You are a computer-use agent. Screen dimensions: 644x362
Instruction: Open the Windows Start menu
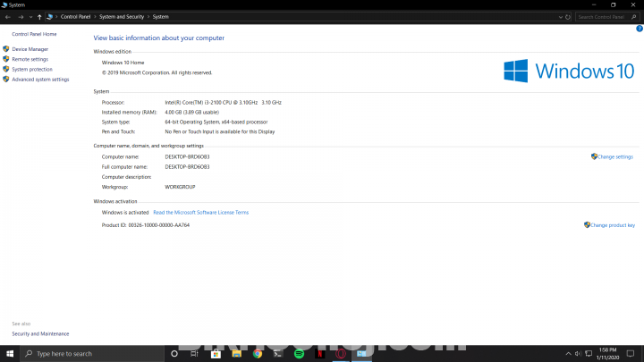click(x=10, y=353)
